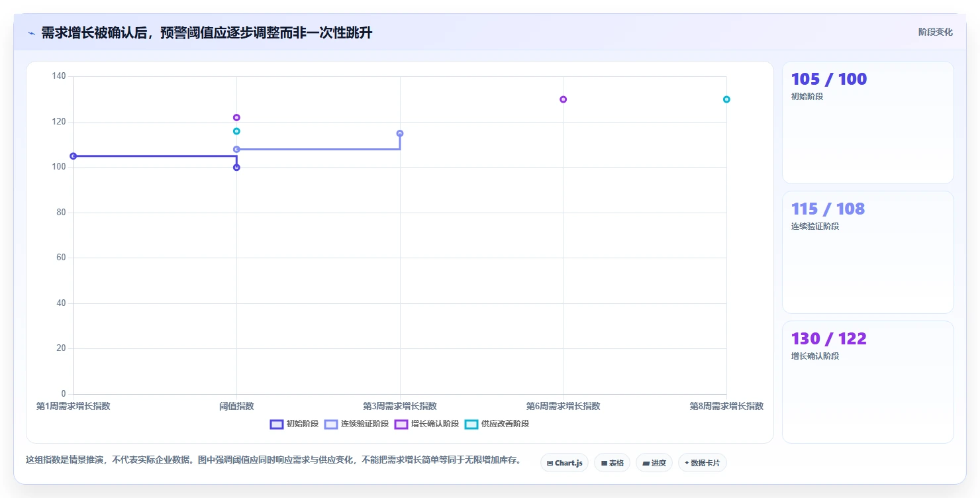Select 连续验证阶段 point at 阈值指数 (108)
This screenshot has height=498, width=980.
click(236, 150)
